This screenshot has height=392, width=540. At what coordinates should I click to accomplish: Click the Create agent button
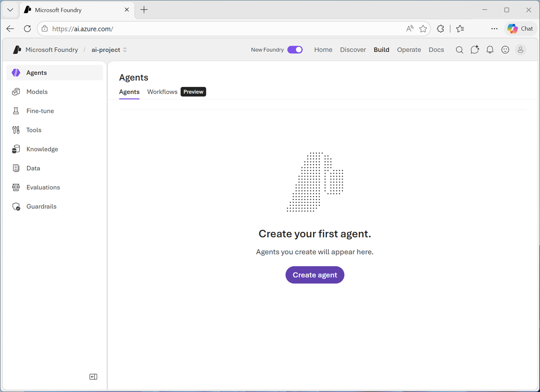(x=315, y=275)
